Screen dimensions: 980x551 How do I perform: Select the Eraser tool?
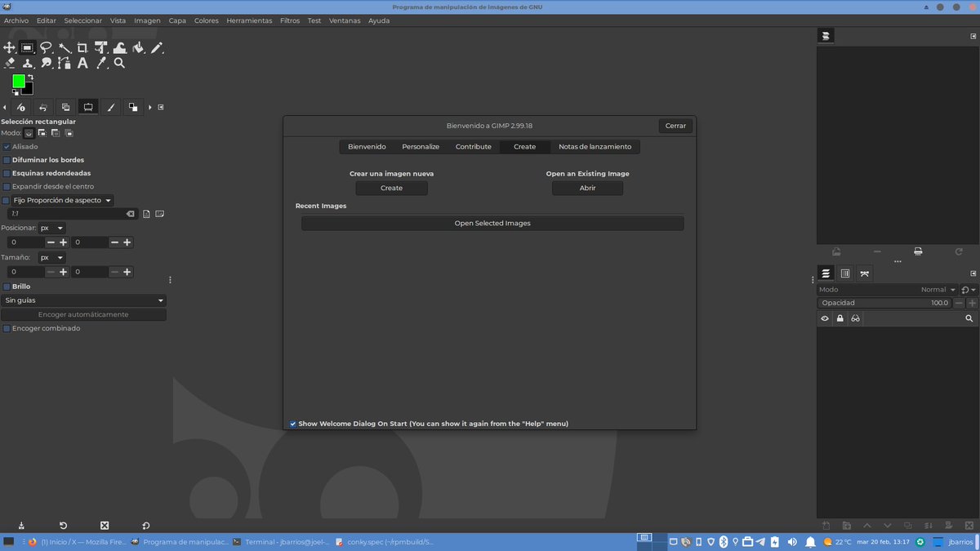pyautogui.click(x=9, y=63)
